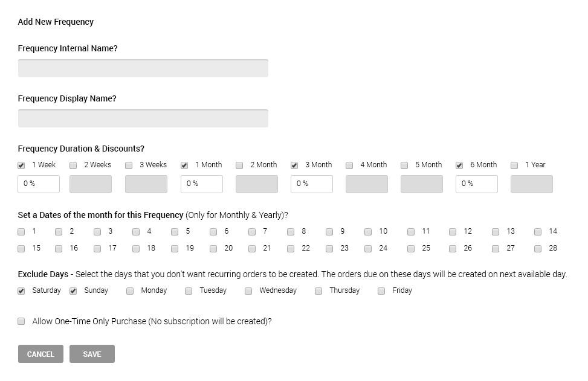The image size is (588, 381).
Task: Uncheck the 1 Month duration checkbox
Action: pos(184,165)
